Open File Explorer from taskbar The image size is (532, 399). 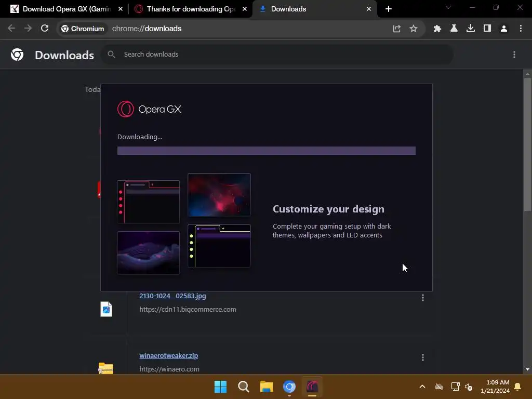[x=267, y=387]
